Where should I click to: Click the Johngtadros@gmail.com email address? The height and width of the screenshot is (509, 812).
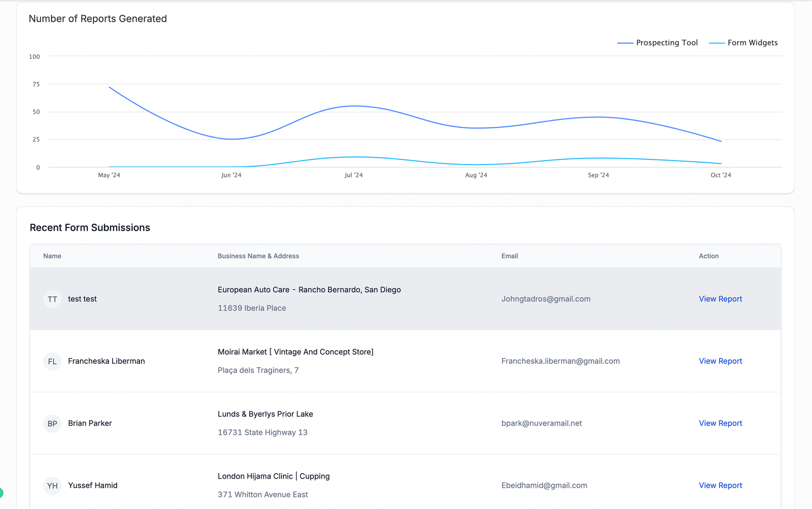pyautogui.click(x=546, y=299)
